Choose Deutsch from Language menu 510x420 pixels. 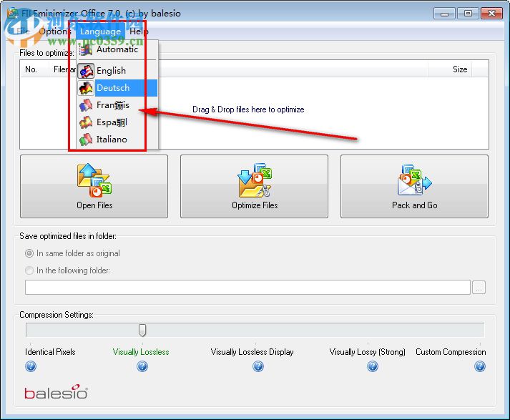(117, 88)
